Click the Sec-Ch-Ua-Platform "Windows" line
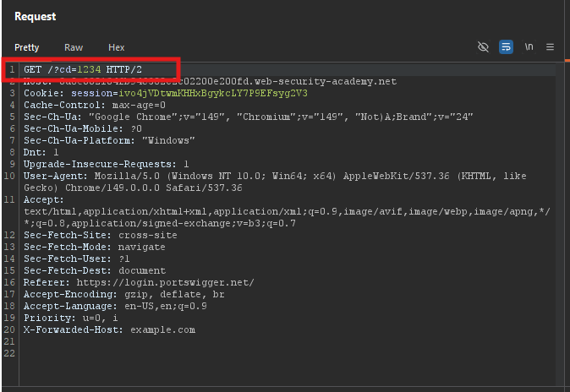The height and width of the screenshot is (392, 570). (x=109, y=140)
